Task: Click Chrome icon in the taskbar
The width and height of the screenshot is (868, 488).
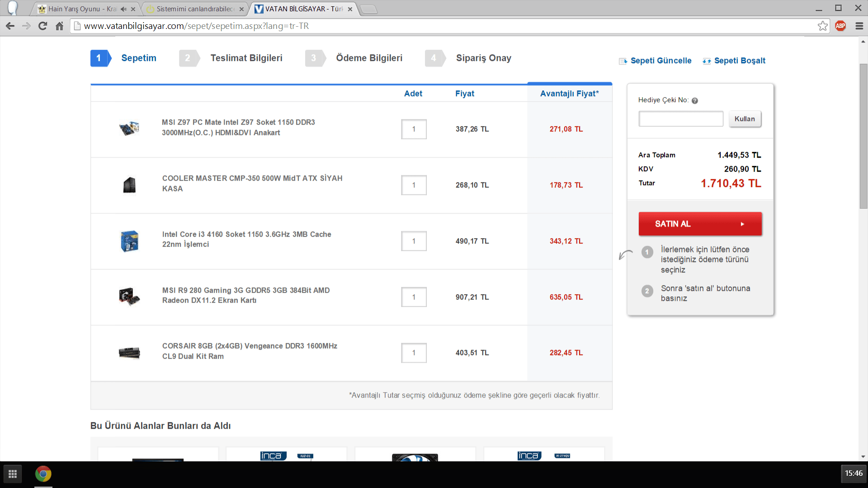Action: coord(43,474)
